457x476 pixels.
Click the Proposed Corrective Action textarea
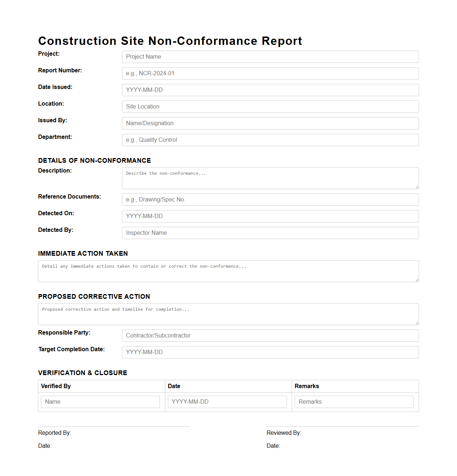pyautogui.click(x=228, y=314)
